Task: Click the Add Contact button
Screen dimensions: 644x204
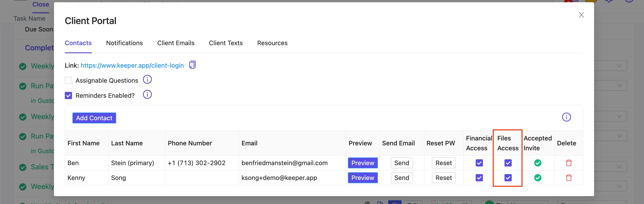Action: coord(94,118)
